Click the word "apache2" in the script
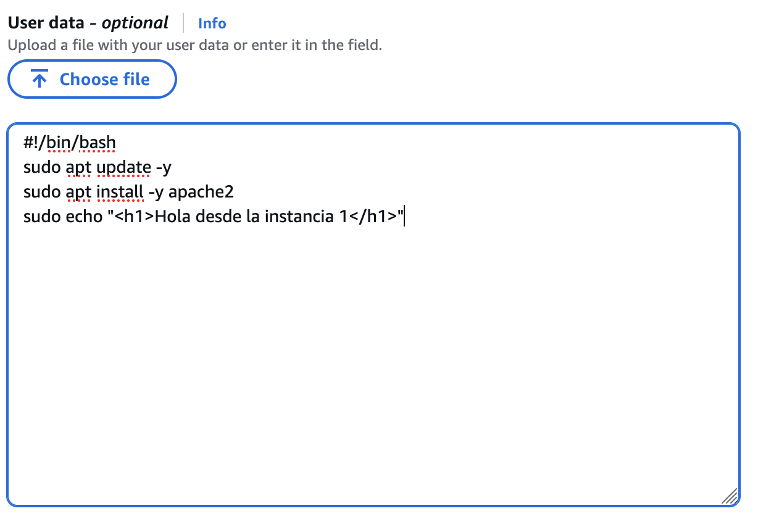The image size is (758, 532). 201,192
